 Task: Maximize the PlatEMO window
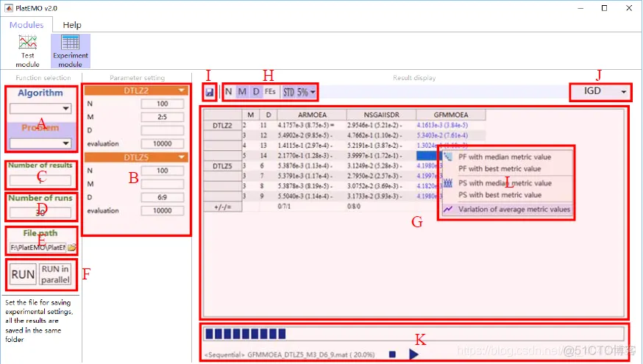tap(604, 8)
